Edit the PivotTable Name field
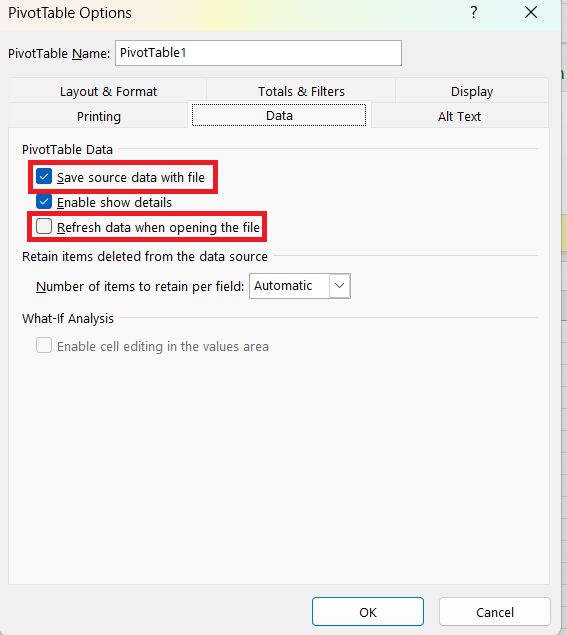 [258, 53]
